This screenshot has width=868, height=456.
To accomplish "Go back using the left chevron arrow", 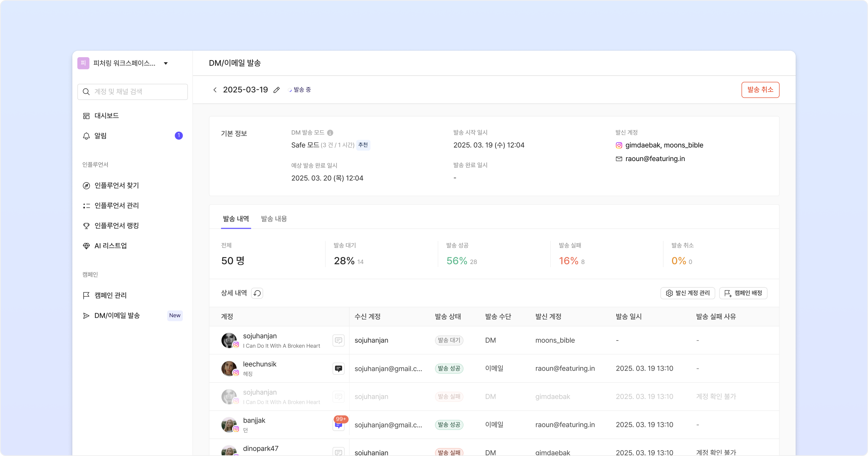I will (215, 90).
